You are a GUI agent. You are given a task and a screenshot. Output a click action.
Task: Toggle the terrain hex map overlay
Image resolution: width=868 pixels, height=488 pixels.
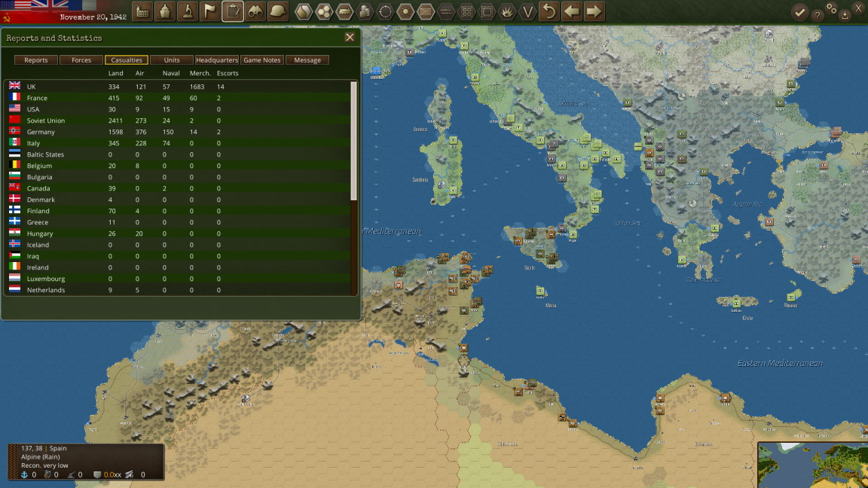click(304, 11)
